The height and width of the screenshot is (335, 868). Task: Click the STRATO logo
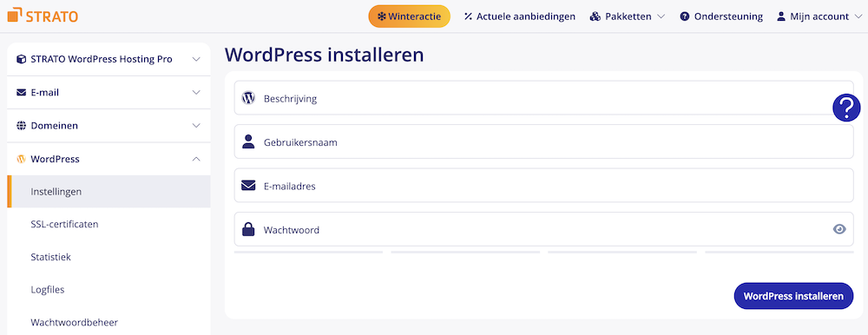pyautogui.click(x=43, y=16)
